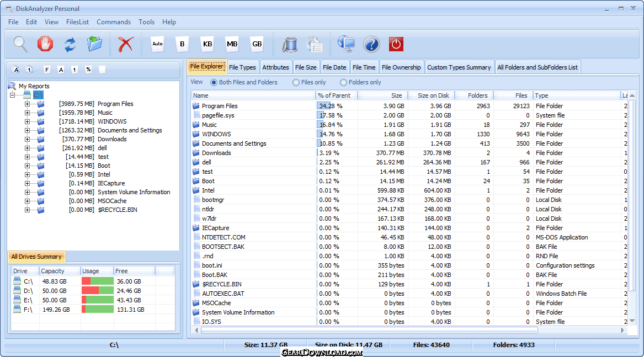Display sizes in KB
644x357 pixels.
(x=207, y=44)
